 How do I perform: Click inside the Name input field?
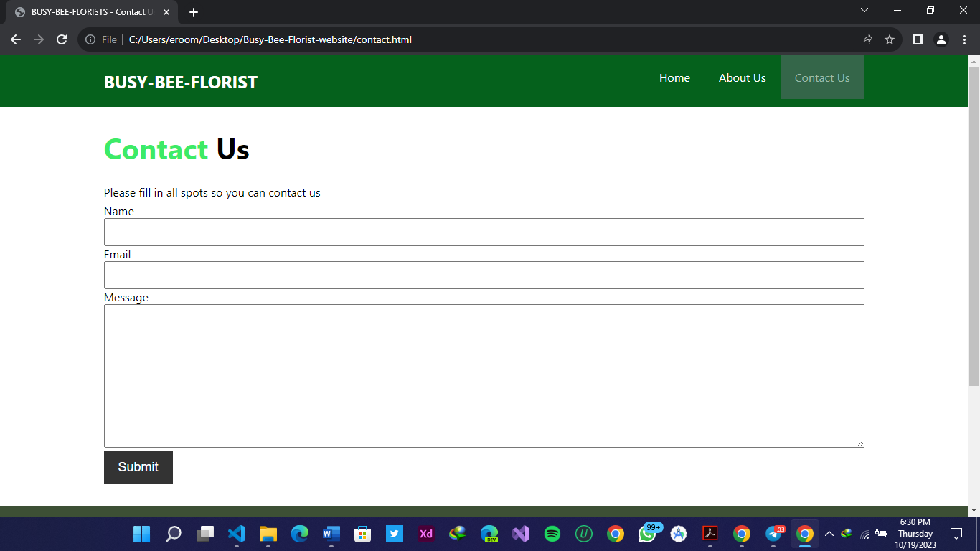pyautogui.click(x=484, y=232)
